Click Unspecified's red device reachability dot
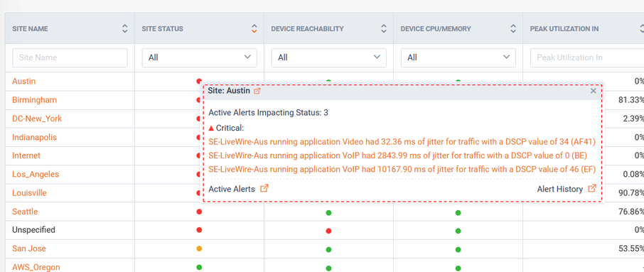The width and height of the screenshot is (644, 272). tap(328, 231)
